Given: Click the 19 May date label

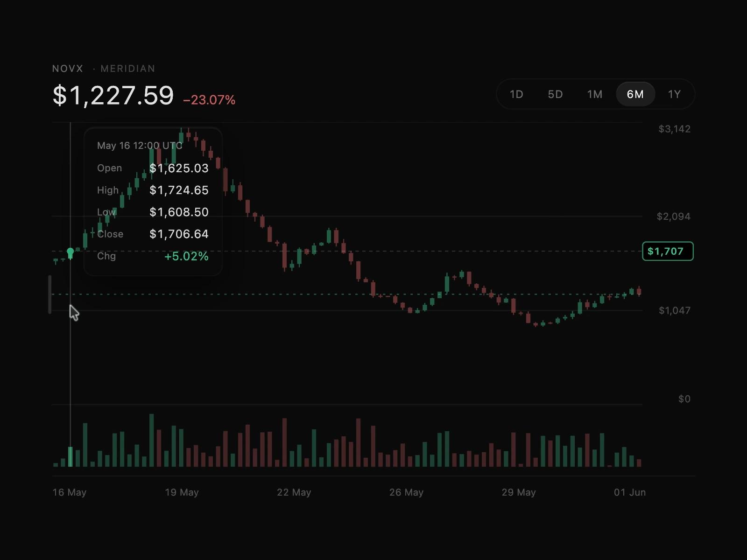Looking at the screenshot, I should [x=182, y=492].
